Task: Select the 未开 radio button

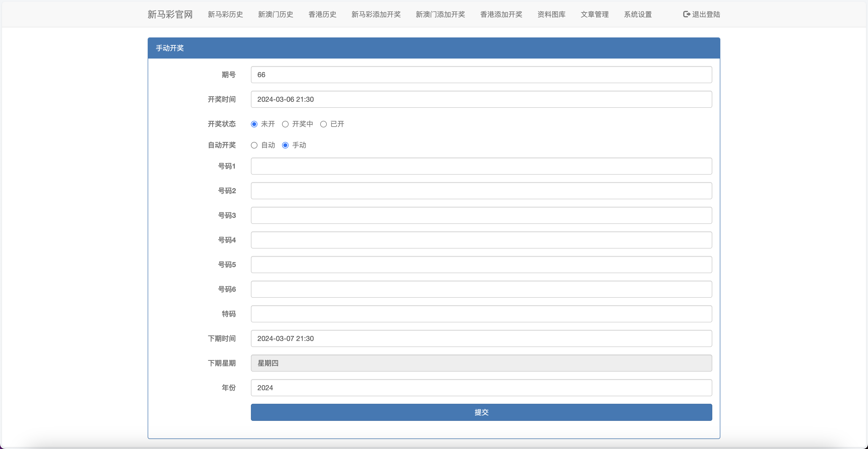Action: coord(254,124)
